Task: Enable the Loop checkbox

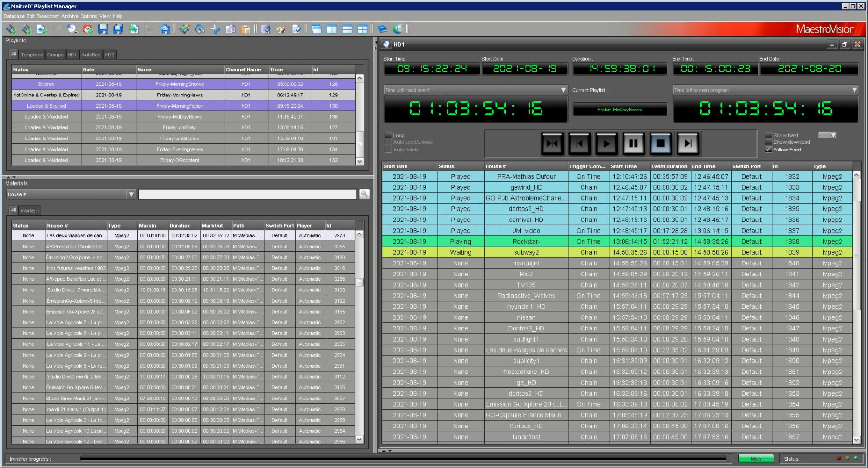Action: (x=388, y=135)
